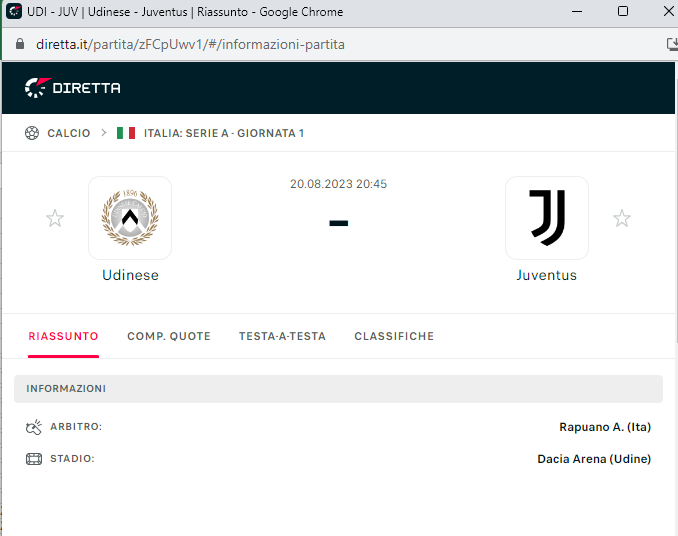The width and height of the screenshot is (678, 536).
Task: View site info via padlock icon
Action: click(19, 45)
